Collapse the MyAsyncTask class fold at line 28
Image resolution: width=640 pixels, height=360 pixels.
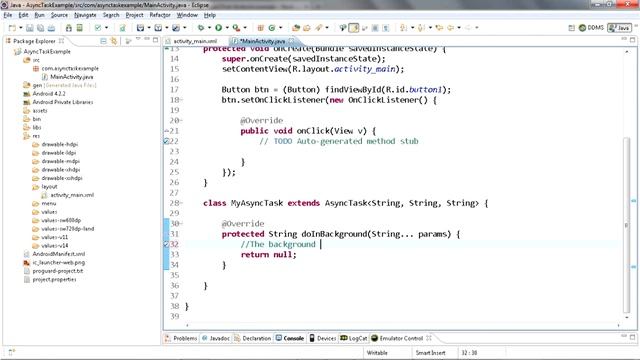click(181, 203)
